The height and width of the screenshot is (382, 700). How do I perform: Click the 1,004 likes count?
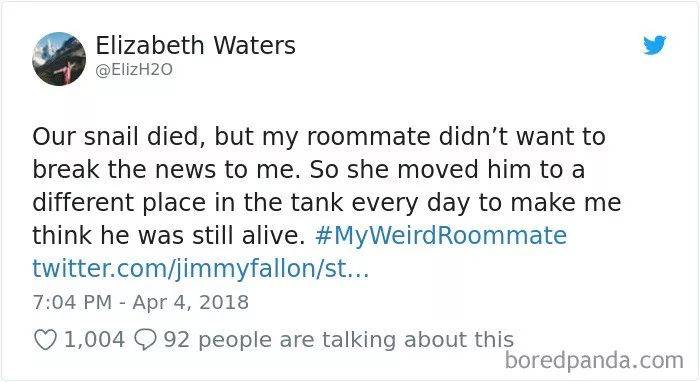(95, 340)
